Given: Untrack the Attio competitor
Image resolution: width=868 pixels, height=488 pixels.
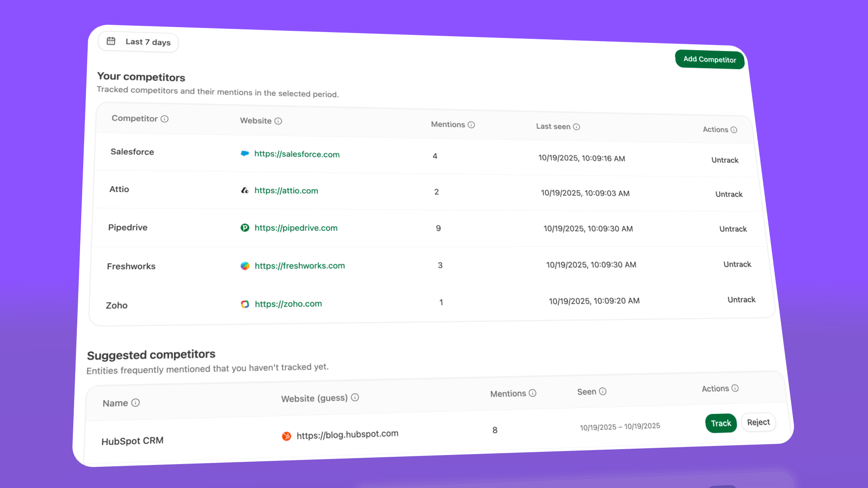Looking at the screenshot, I should tap(729, 194).
